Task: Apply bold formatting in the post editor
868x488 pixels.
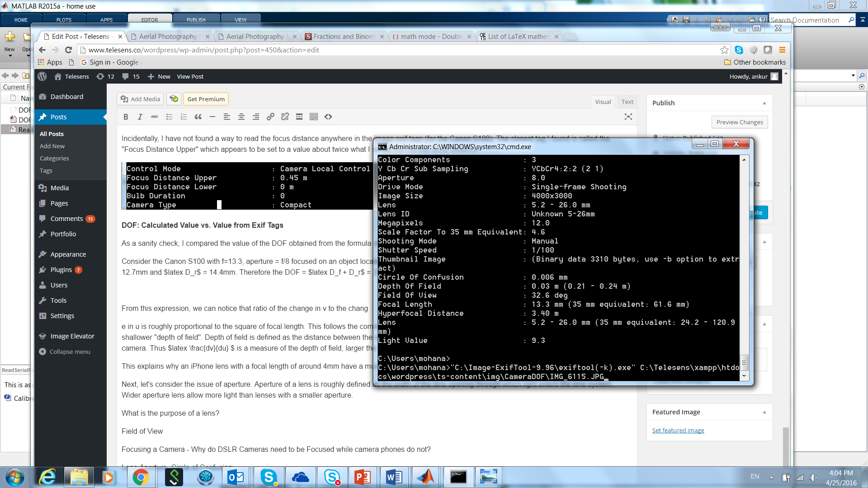Action: 126,117
